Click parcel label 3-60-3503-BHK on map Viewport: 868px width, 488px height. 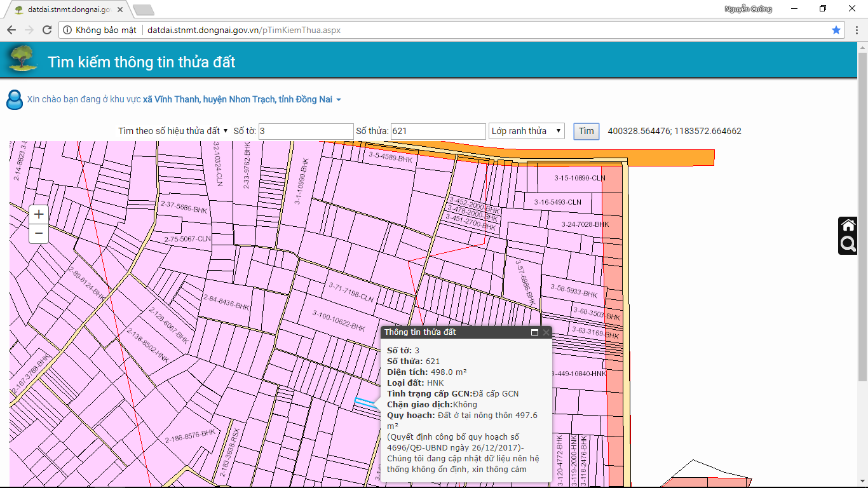596,313
